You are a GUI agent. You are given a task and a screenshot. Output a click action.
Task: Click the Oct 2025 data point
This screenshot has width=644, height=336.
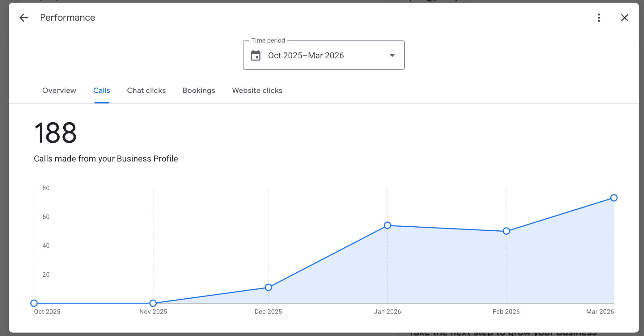(34, 303)
